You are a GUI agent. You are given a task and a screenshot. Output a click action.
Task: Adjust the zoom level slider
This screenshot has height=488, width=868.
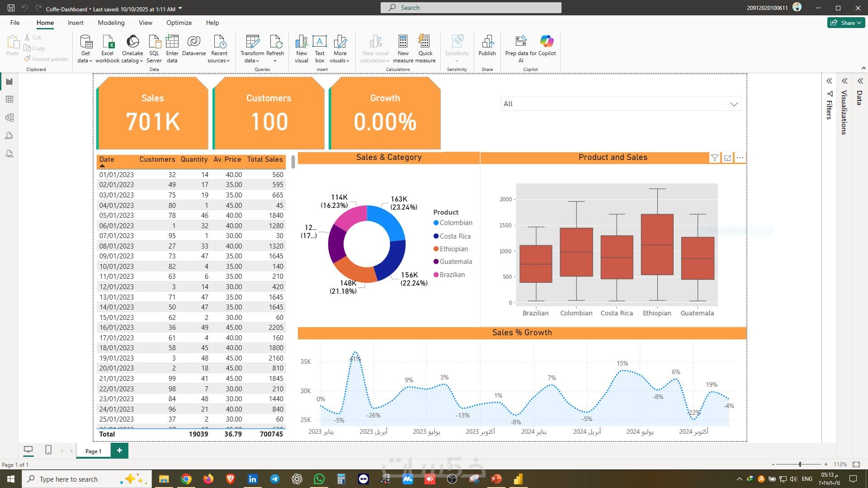pos(800,464)
